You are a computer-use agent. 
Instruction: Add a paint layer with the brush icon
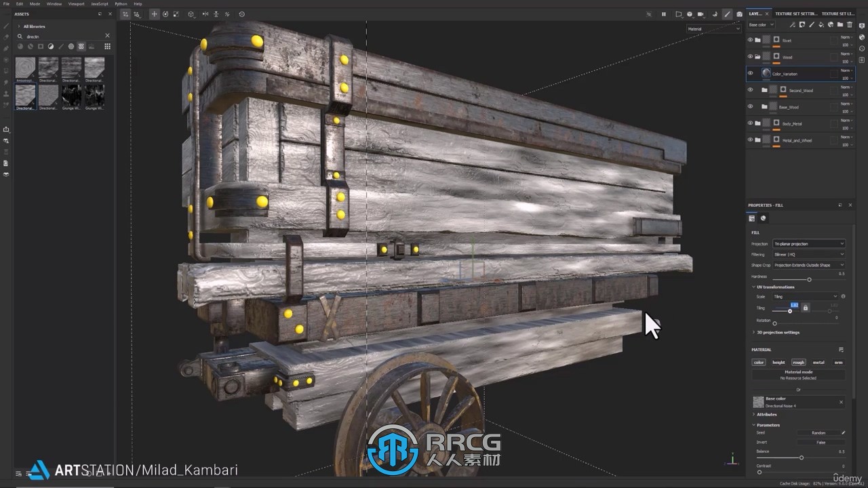click(811, 25)
